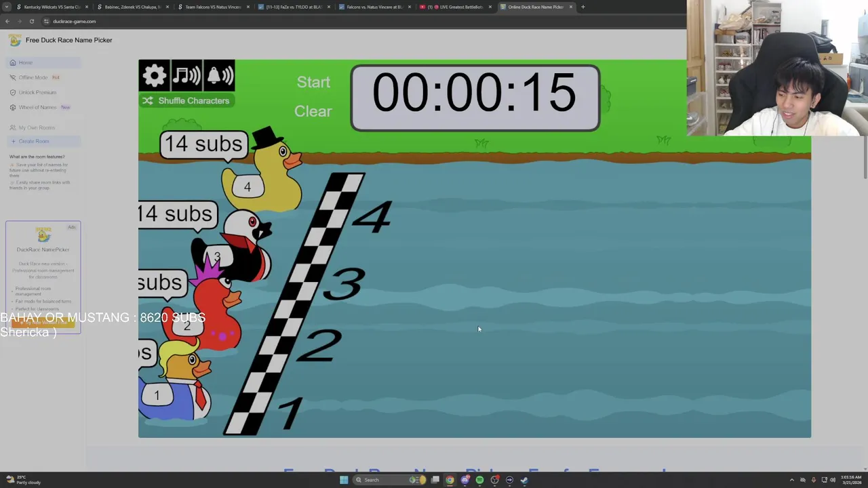Viewport: 868px width, 488px height.
Task: Open Steam from the taskbar
Action: tap(524, 480)
